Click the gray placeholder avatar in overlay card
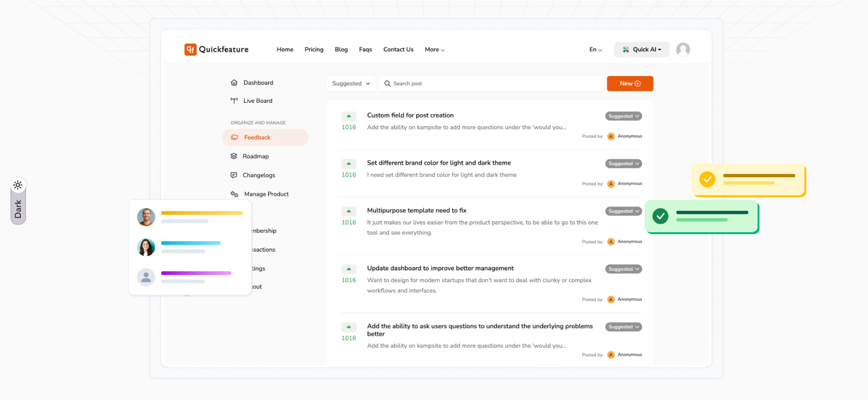 146,277
